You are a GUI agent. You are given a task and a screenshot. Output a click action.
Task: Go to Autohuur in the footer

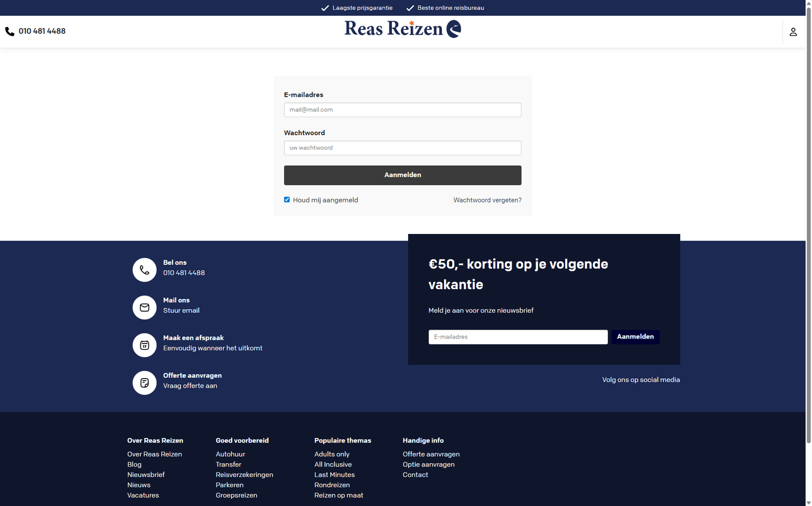click(x=230, y=454)
